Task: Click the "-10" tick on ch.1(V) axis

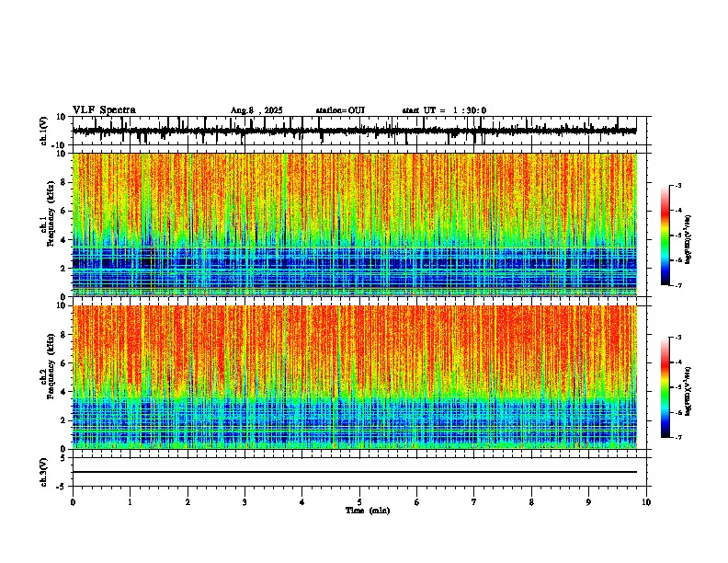Action: [x=60, y=145]
